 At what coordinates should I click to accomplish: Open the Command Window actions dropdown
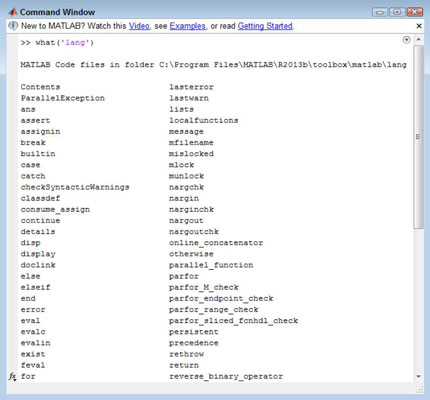(x=406, y=40)
